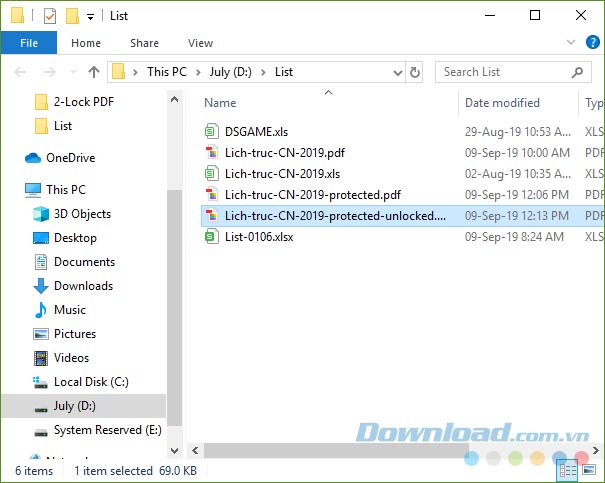Image resolution: width=605 pixels, height=483 pixels.
Task: Open Downloads in navigation pane
Action: [73, 286]
